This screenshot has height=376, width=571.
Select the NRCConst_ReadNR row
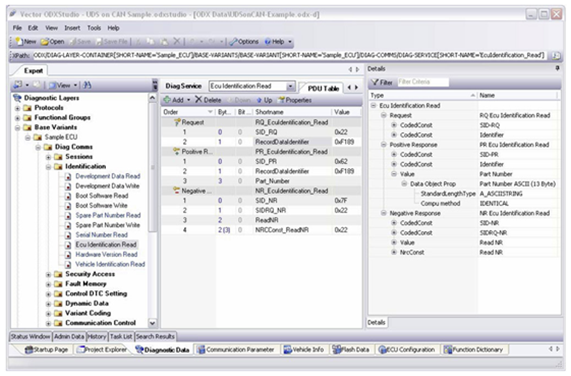[261, 230]
